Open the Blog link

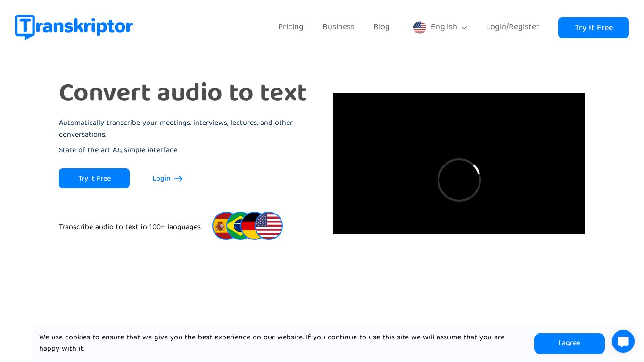pos(381,27)
